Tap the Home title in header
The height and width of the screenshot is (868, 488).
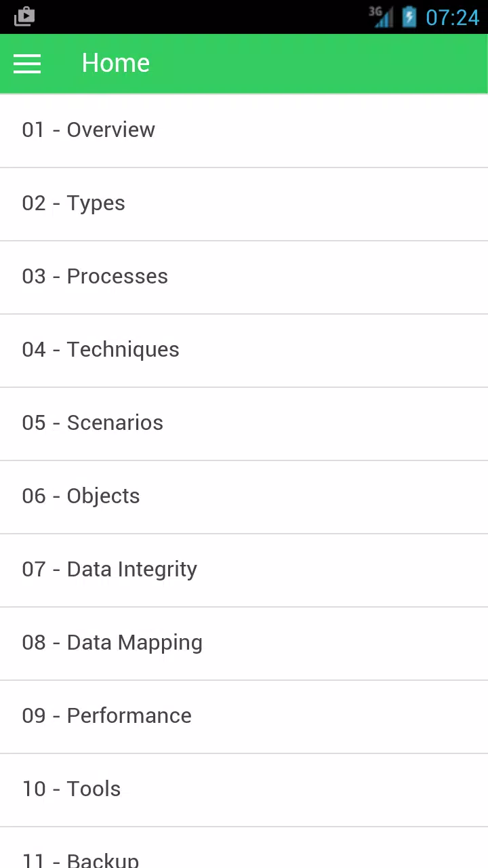[116, 63]
